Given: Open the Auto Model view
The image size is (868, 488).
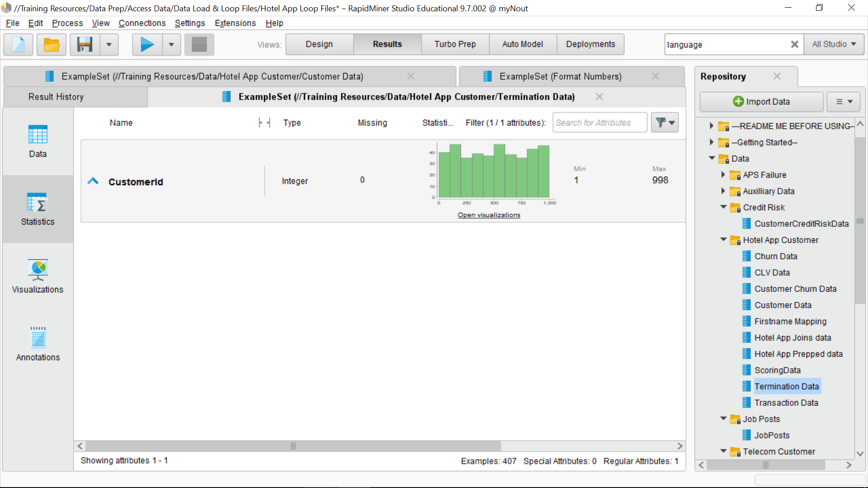Looking at the screenshot, I should click(523, 44).
